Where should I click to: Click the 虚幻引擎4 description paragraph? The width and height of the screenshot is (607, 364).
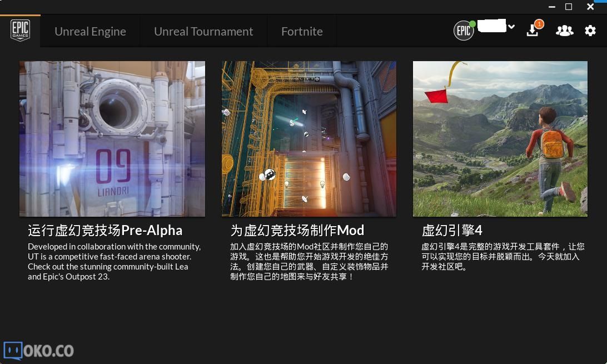tap(502, 256)
